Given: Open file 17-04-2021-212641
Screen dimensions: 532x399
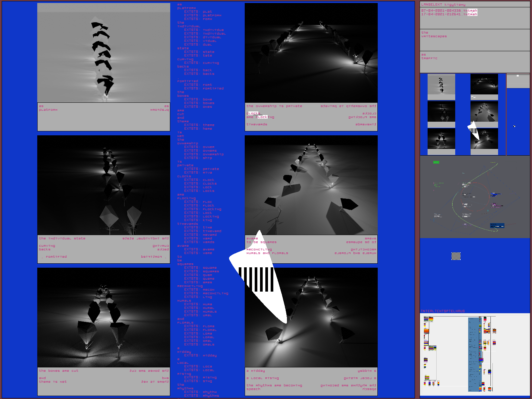Looking at the screenshot, I should pos(449,14).
